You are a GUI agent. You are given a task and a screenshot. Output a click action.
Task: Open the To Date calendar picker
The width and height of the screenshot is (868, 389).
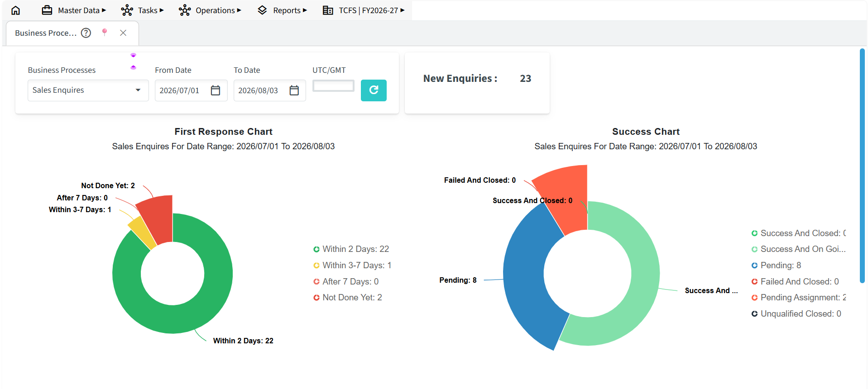(294, 90)
